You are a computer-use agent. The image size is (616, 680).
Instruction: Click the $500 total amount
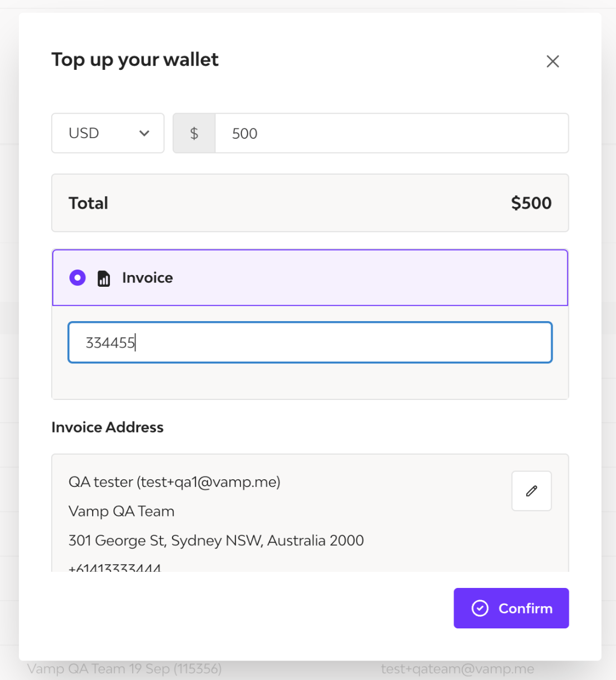click(x=531, y=203)
